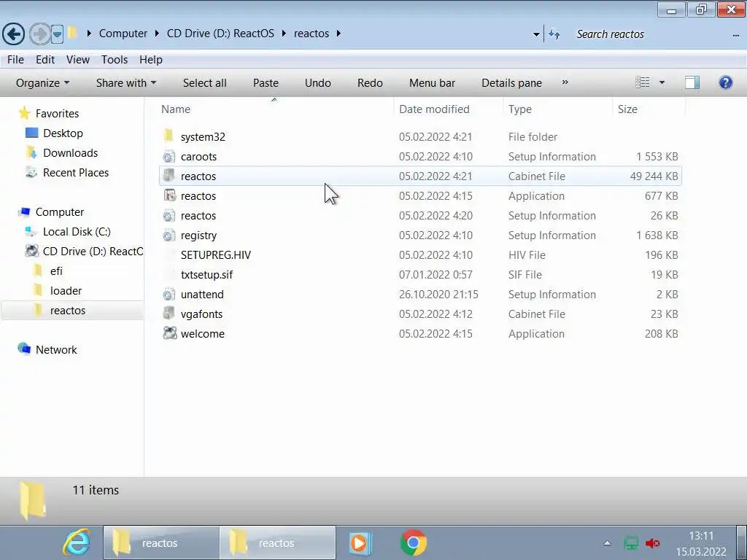The height and width of the screenshot is (560, 747).
Task: Click the muted volume tray icon
Action: click(652, 542)
